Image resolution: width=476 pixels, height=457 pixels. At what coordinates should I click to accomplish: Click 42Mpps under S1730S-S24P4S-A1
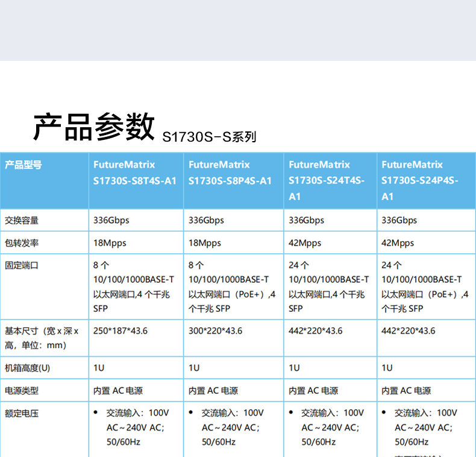tap(398, 243)
